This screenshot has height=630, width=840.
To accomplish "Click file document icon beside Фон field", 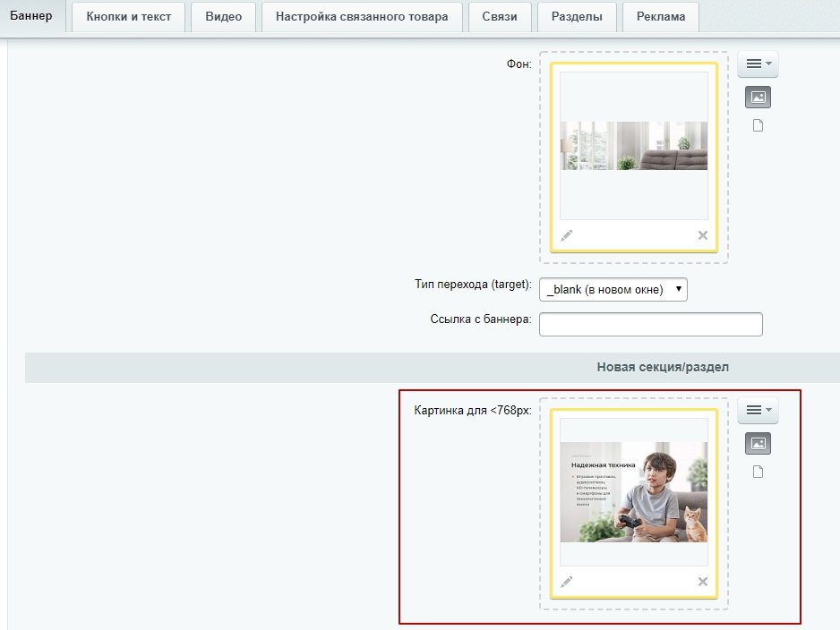I will [758, 125].
